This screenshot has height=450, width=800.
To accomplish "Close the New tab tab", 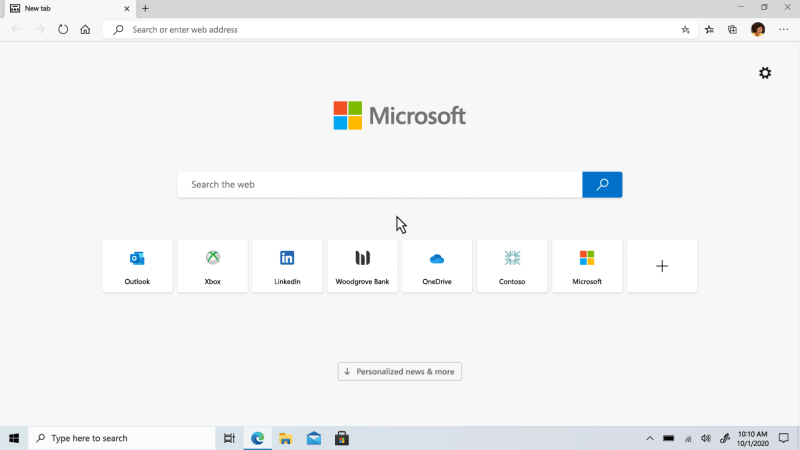I will (x=127, y=9).
